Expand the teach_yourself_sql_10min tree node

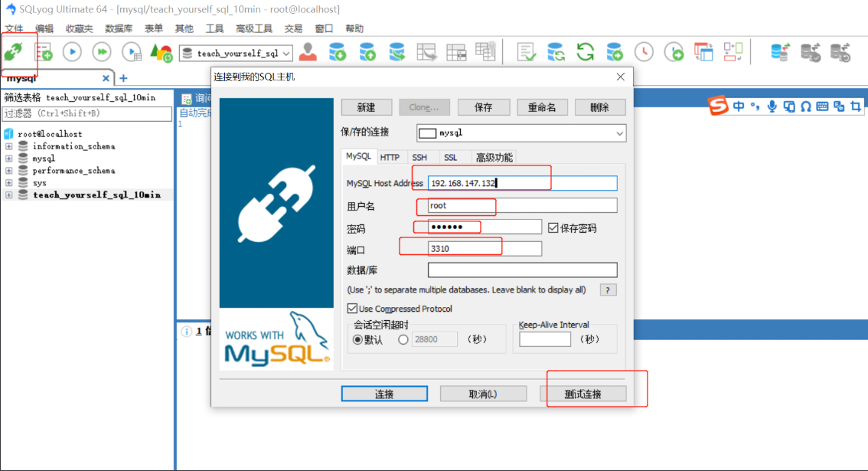click(x=9, y=195)
